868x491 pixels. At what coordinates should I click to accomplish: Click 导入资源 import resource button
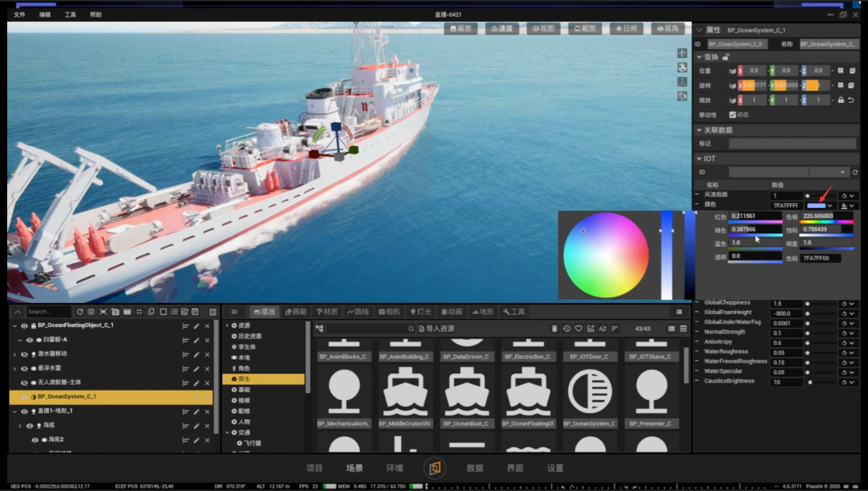coord(436,329)
